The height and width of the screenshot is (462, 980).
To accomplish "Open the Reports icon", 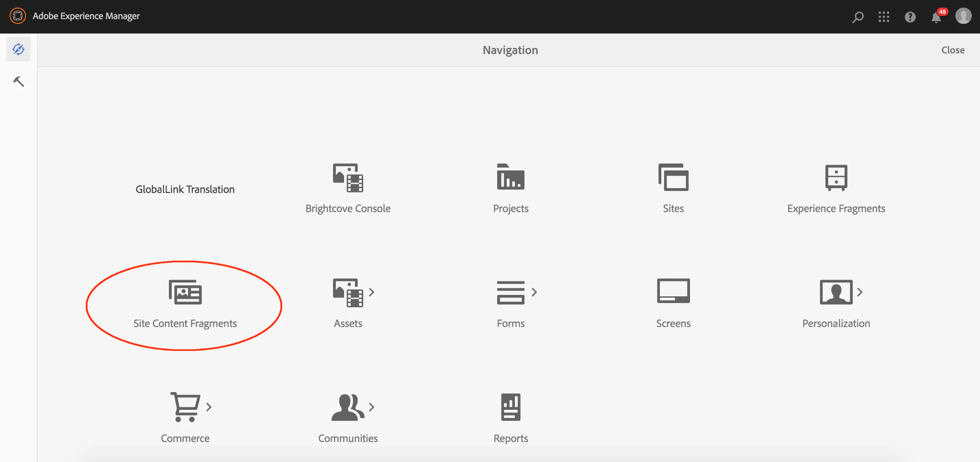I will click(511, 407).
